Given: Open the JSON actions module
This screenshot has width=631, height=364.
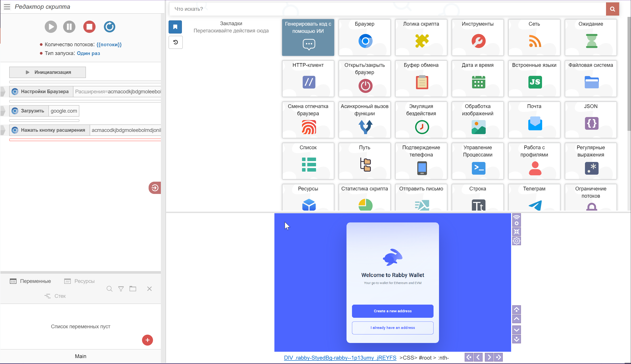Looking at the screenshot, I should click(x=590, y=120).
